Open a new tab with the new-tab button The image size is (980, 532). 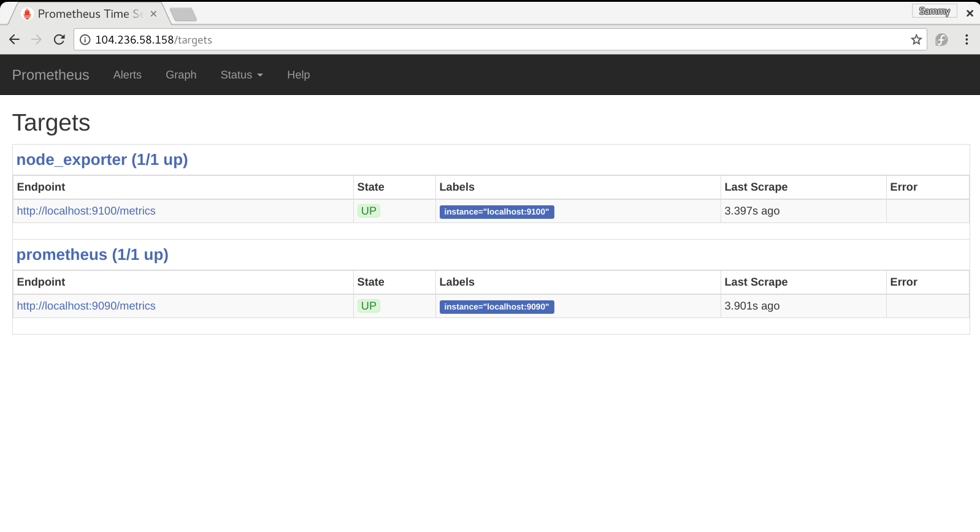click(183, 14)
